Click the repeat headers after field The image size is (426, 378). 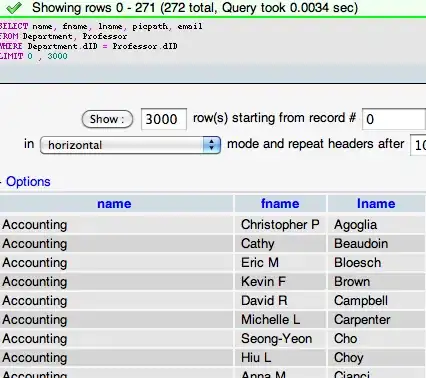[x=418, y=145]
